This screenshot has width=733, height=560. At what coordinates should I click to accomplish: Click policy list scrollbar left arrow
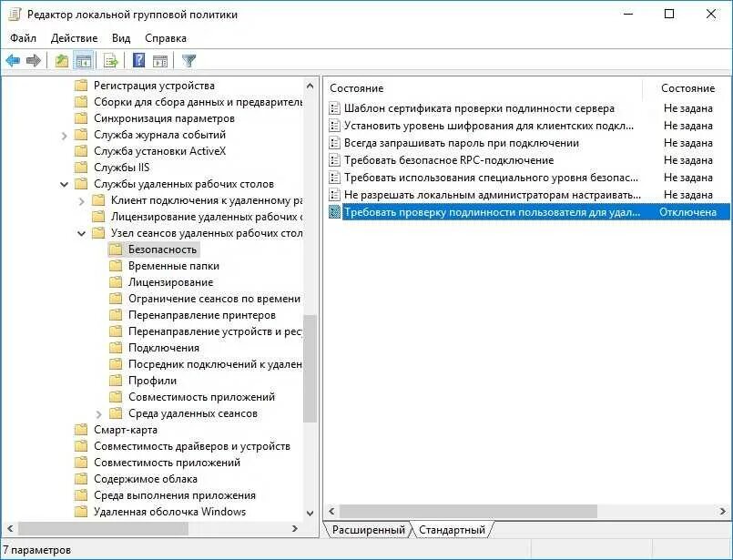[x=331, y=511]
